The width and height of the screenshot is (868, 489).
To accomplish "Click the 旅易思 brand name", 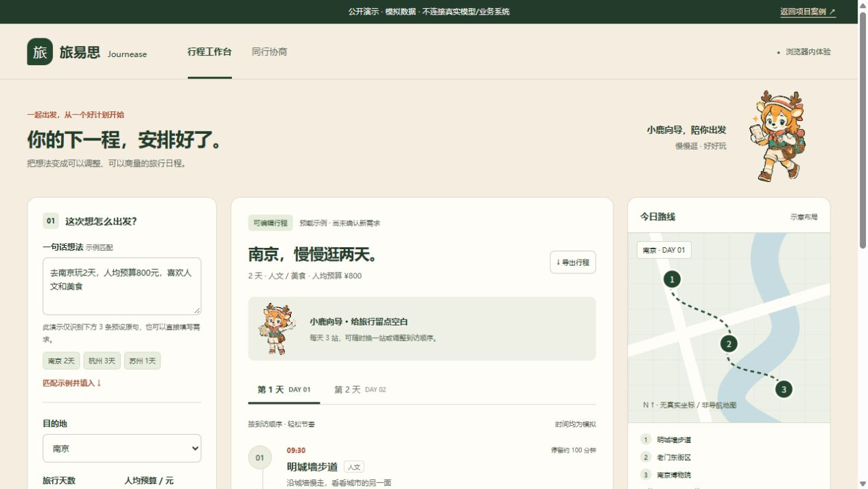I will point(80,52).
